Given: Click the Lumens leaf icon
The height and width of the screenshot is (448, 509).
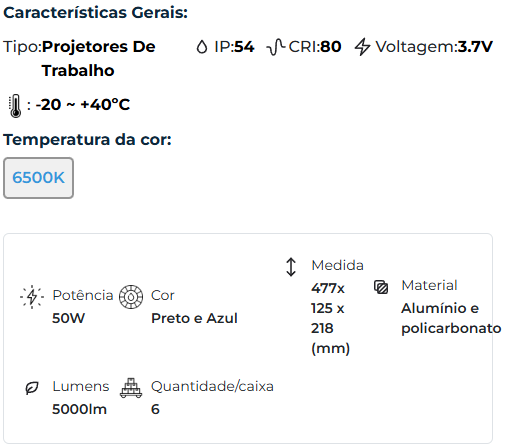Looking at the screenshot, I should [32, 388].
